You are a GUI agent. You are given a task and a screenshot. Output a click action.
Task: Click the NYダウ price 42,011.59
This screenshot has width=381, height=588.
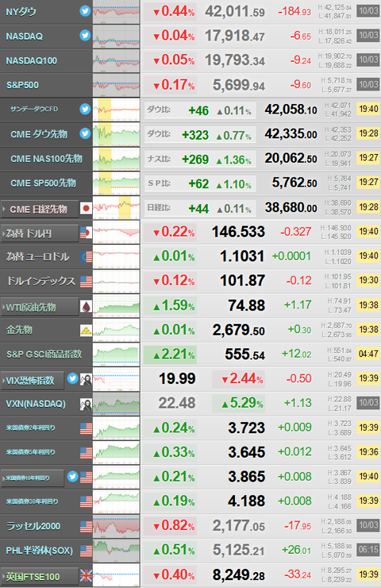235,12
